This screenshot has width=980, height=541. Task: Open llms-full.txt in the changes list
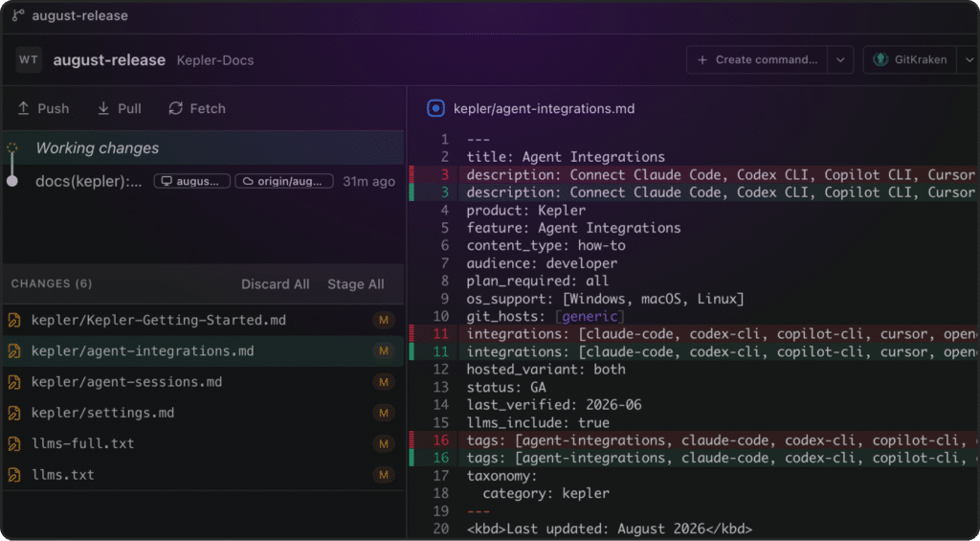[203, 444]
